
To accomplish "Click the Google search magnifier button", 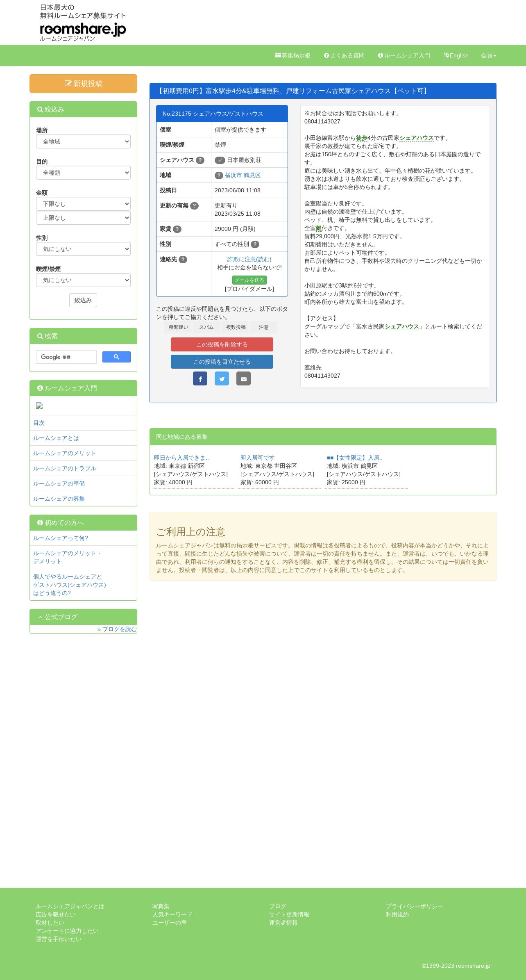I will pyautogui.click(x=116, y=357).
